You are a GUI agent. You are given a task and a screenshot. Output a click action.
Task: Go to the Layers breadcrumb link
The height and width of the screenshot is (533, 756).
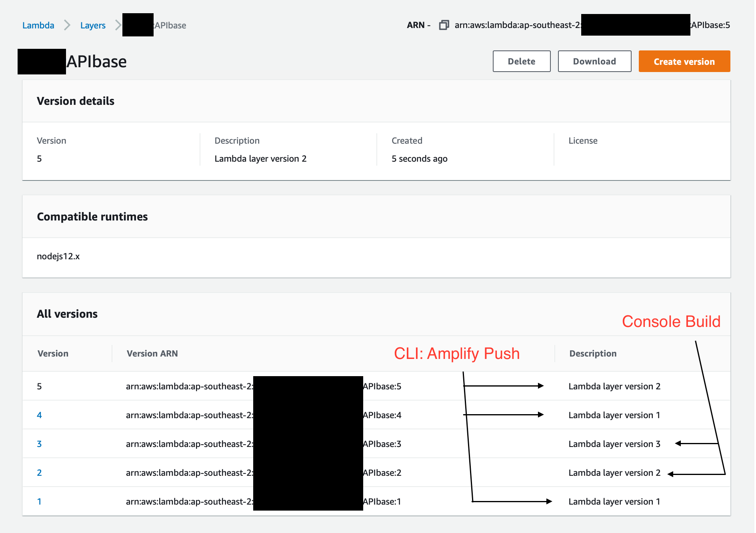coord(93,25)
